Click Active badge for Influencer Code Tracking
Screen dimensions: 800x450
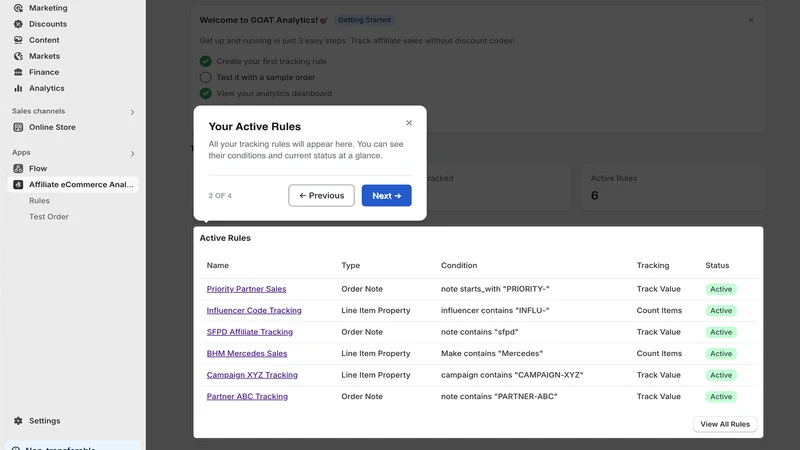point(721,311)
